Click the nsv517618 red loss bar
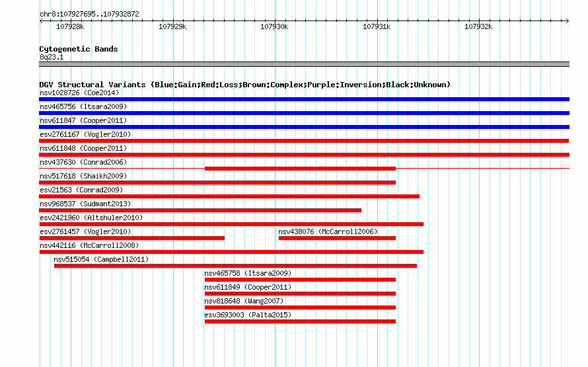The height and width of the screenshot is (367, 588). (217, 183)
